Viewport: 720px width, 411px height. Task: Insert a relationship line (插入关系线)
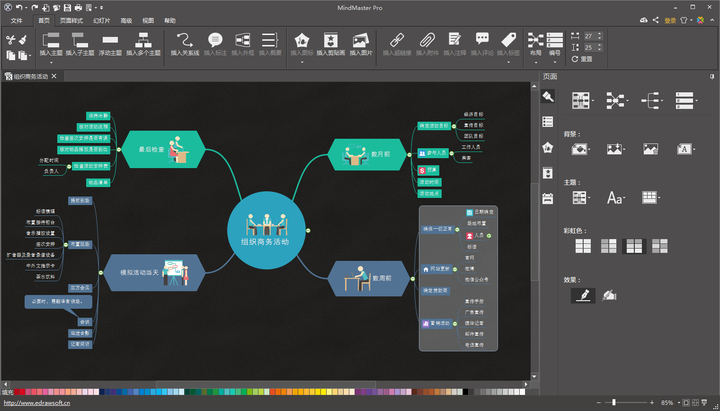tap(185, 45)
